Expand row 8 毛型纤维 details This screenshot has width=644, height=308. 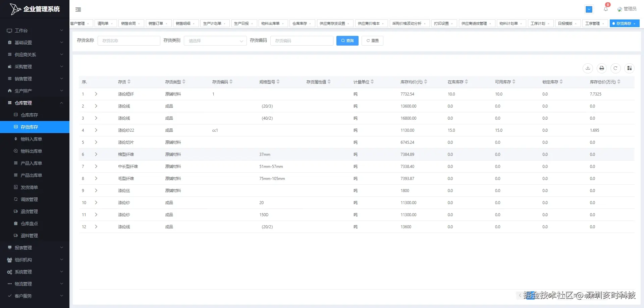pyautogui.click(x=96, y=179)
